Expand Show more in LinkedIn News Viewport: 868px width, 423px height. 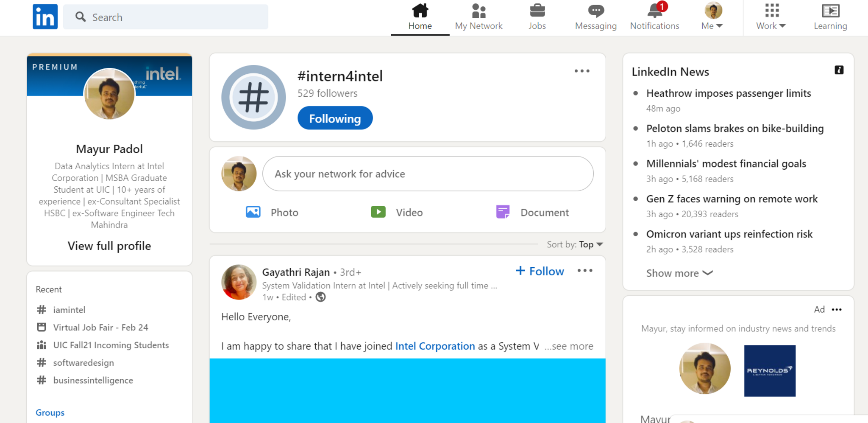(x=679, y=273)
